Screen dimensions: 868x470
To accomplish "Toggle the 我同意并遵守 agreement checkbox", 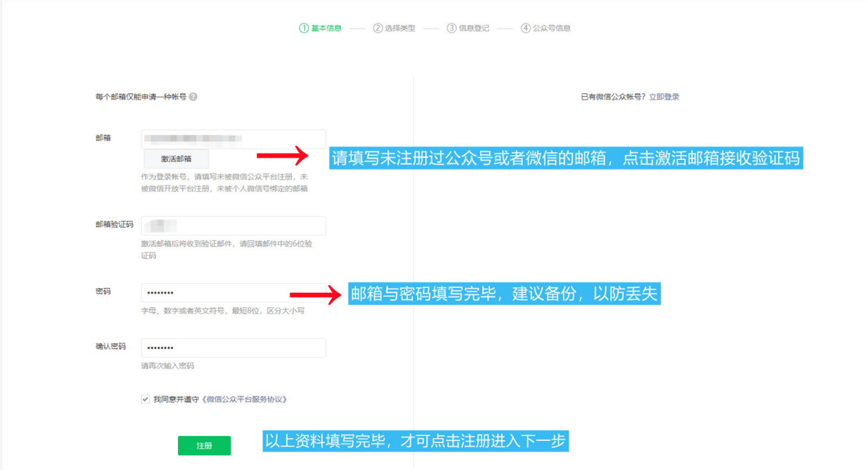I will point(145,399).
